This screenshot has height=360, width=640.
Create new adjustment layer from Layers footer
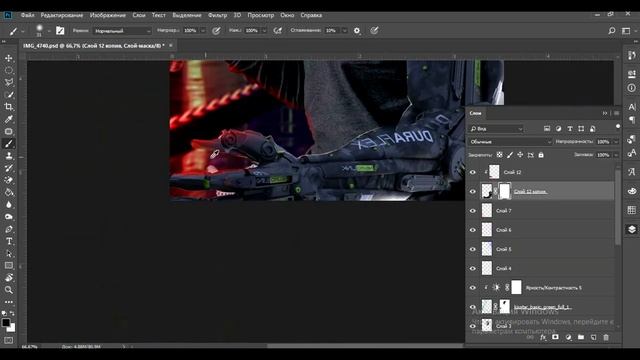(x=568, y=337)
